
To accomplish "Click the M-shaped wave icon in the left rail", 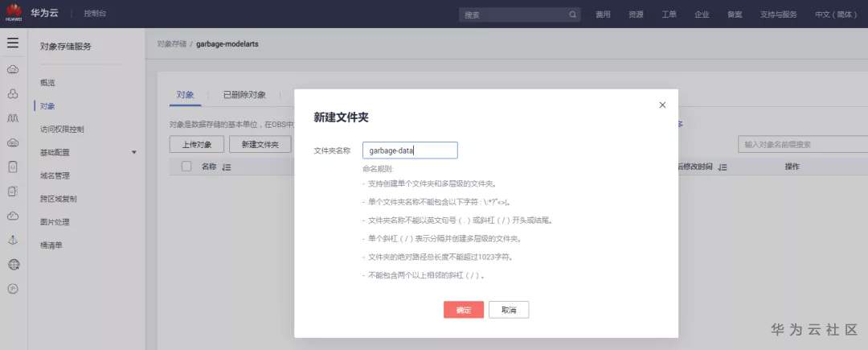I will click(x=13, y=118).
